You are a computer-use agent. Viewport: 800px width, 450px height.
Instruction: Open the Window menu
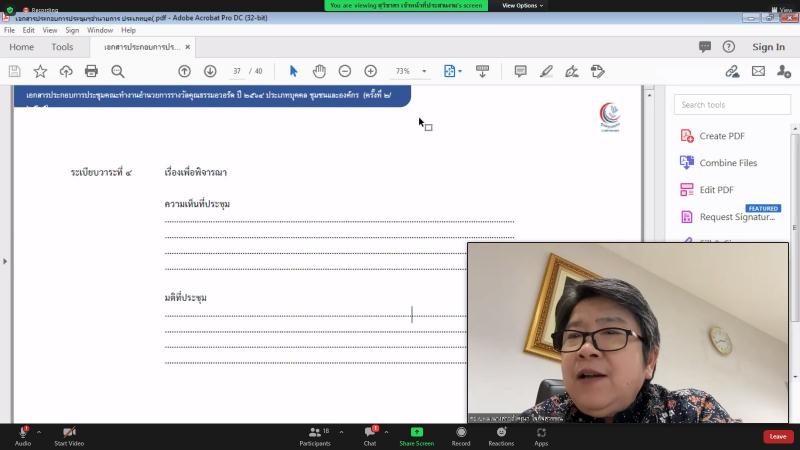point(99,30)
